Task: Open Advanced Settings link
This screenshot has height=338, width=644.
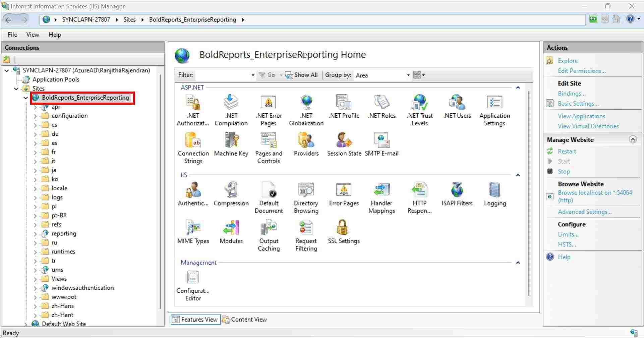Action: (585, 212)
